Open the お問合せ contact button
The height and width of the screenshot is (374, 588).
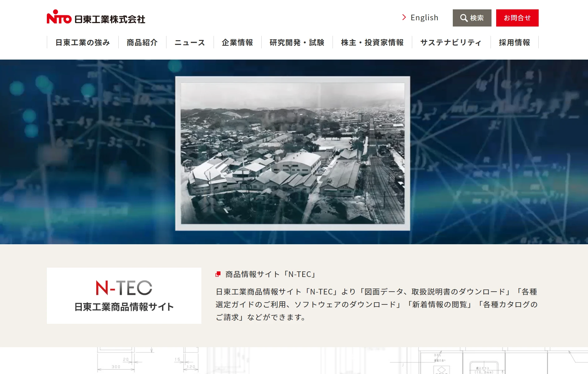point(517,18)
